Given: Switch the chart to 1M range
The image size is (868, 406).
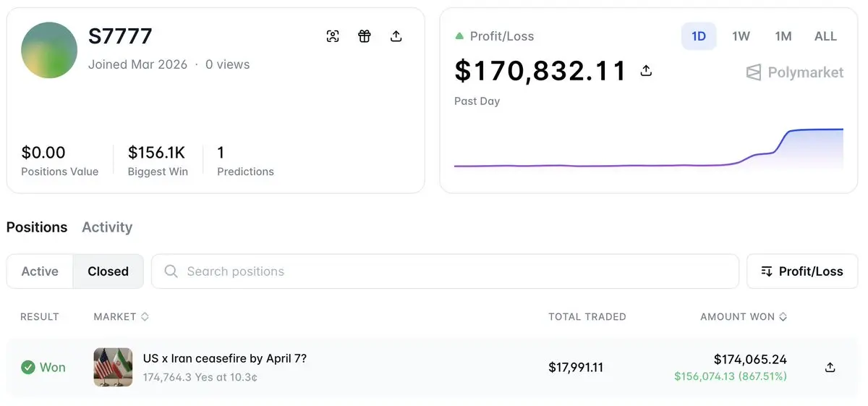Looking at the screenshot, I should (783, 36).
